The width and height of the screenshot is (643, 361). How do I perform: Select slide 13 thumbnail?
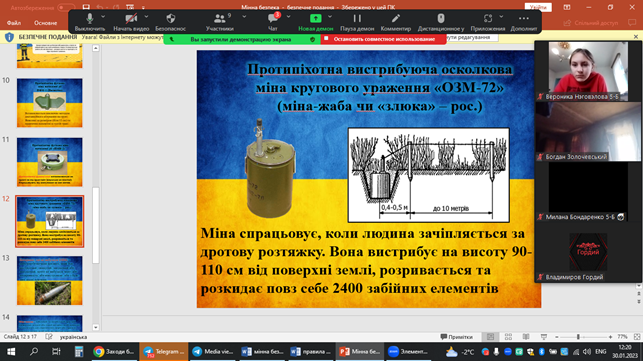pos(50,281)
